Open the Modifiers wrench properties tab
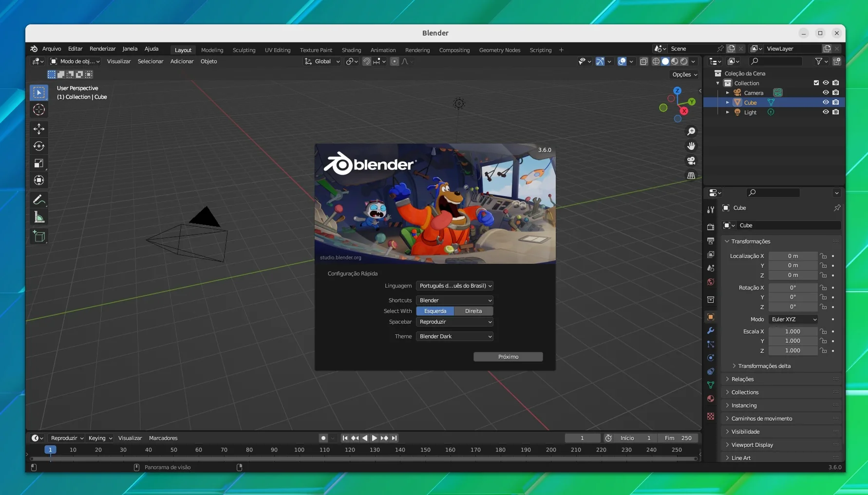868x495 pixels. [711, 330]
